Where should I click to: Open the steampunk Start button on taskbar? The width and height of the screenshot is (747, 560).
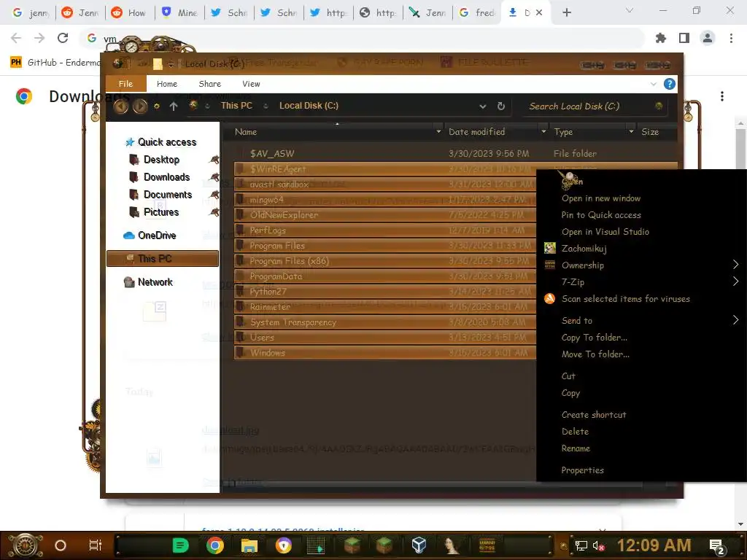26,545
